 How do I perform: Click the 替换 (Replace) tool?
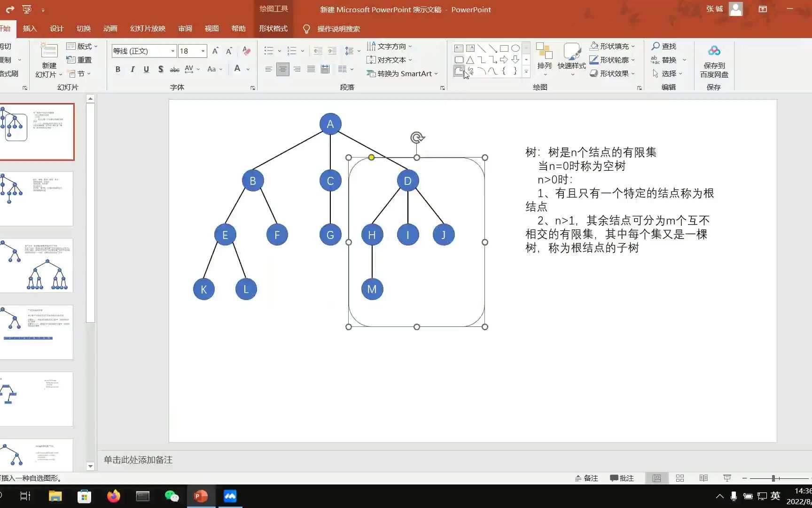pos(668,60)
